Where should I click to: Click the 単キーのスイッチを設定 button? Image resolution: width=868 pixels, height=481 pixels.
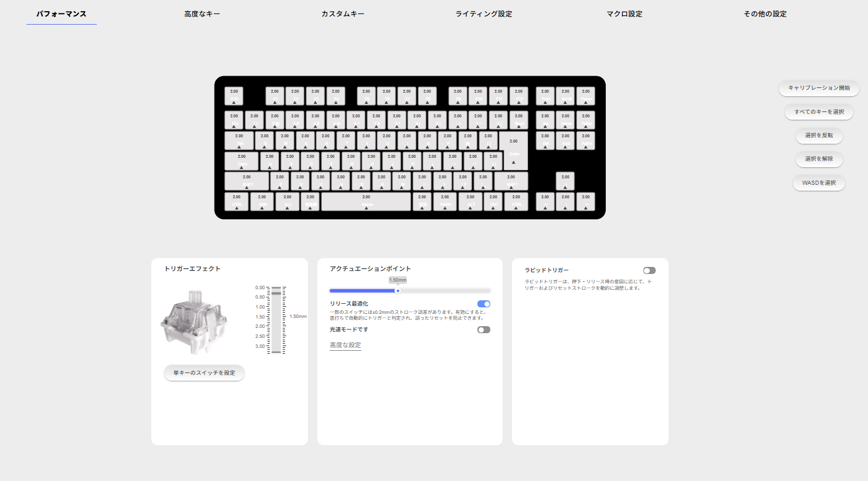[x=204, y=372]
